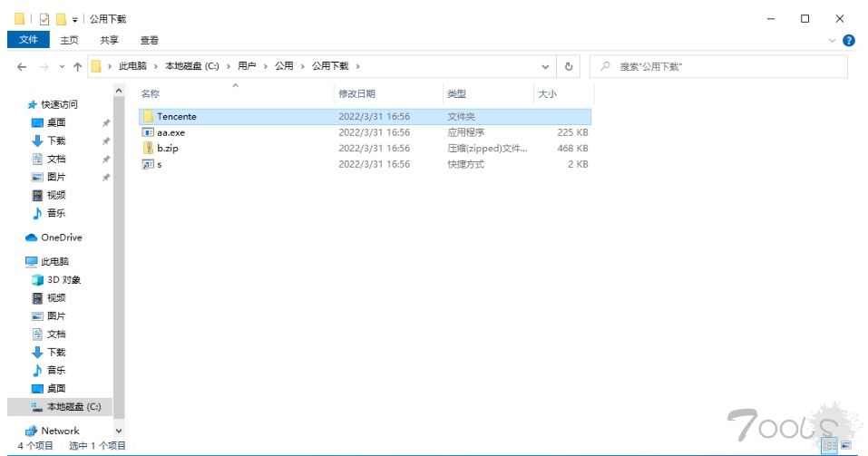Click 公用 breadcrumb in address bar

pyautogui.click(x=284, y=66)
